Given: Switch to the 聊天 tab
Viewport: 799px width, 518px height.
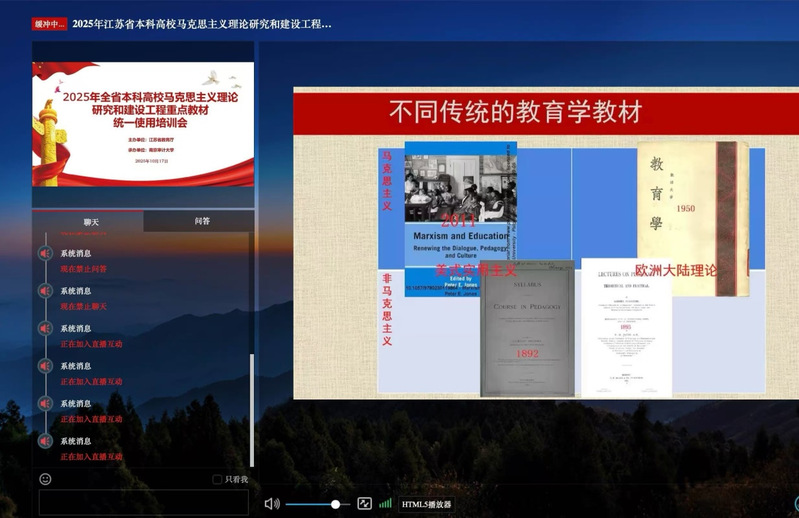Looking at the screenshot, I should click(91, 221).
